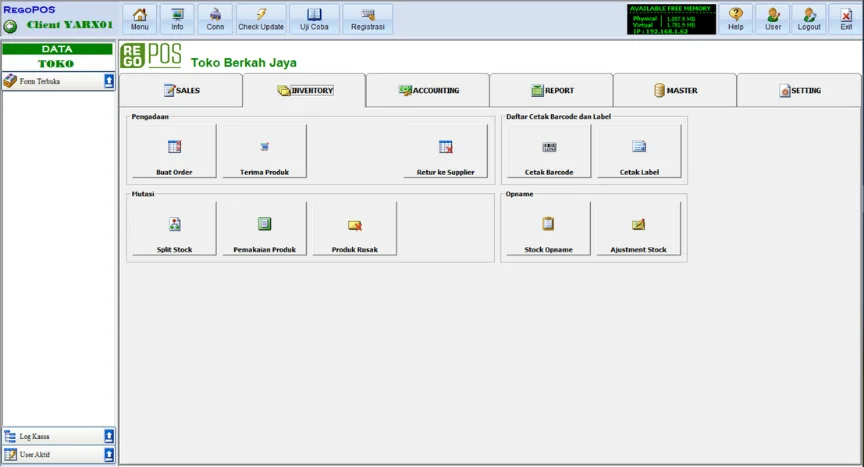The image size is (864, 467).
Task: Launch Cetak Barcode tool
Action: (549, 152)
